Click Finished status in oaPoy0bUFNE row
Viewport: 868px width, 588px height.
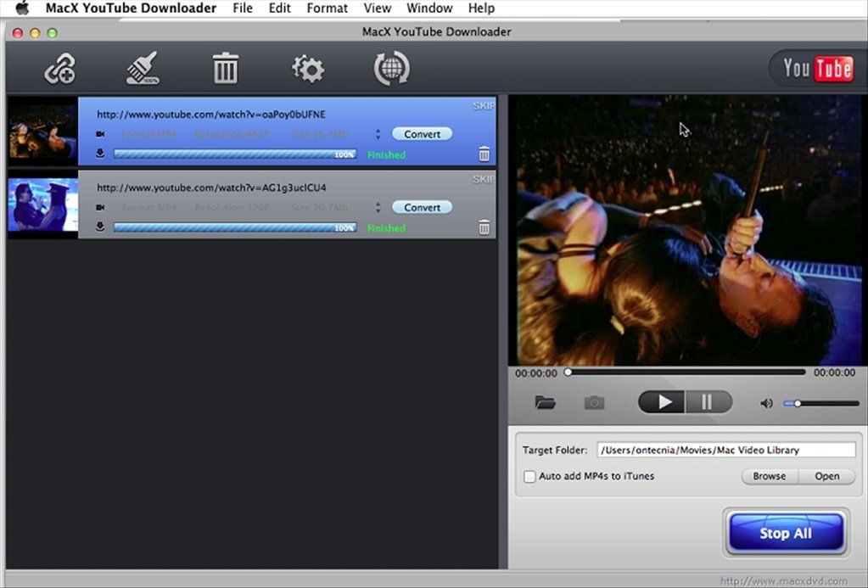386,155
